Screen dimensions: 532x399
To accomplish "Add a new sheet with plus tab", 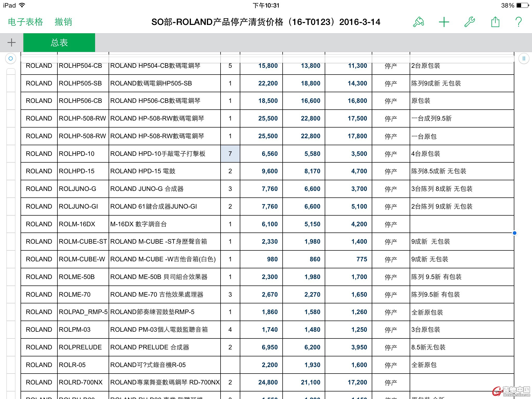I will 11,43.
